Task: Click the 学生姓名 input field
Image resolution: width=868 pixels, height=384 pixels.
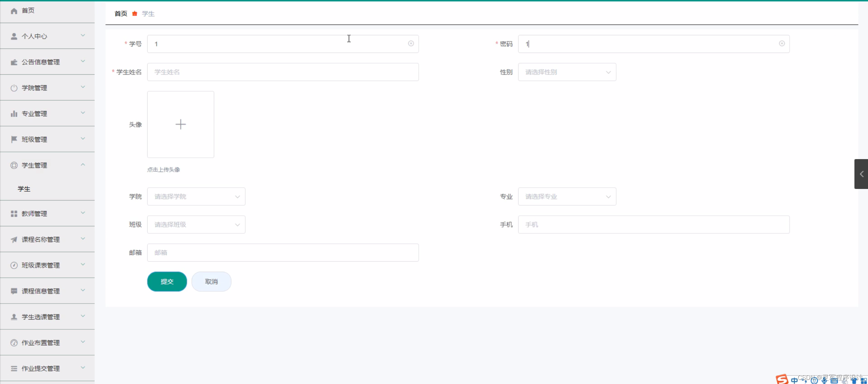Action: [x=283, y=72]
